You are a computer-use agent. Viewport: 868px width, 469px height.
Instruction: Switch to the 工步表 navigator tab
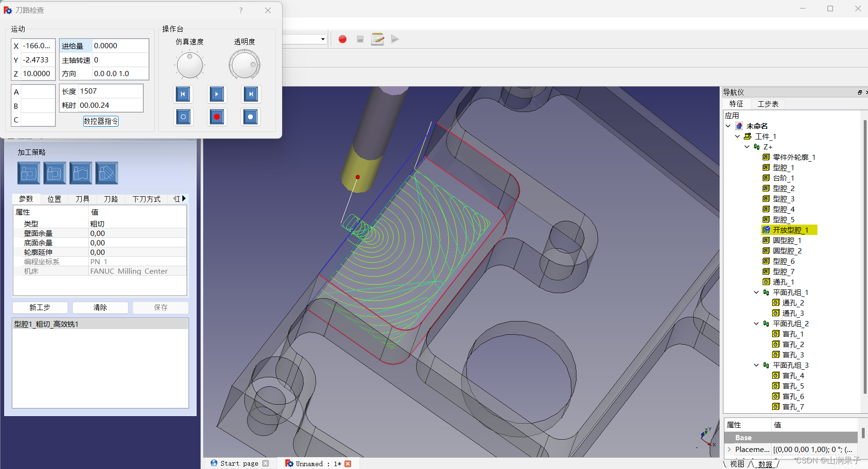click(768, 104)
